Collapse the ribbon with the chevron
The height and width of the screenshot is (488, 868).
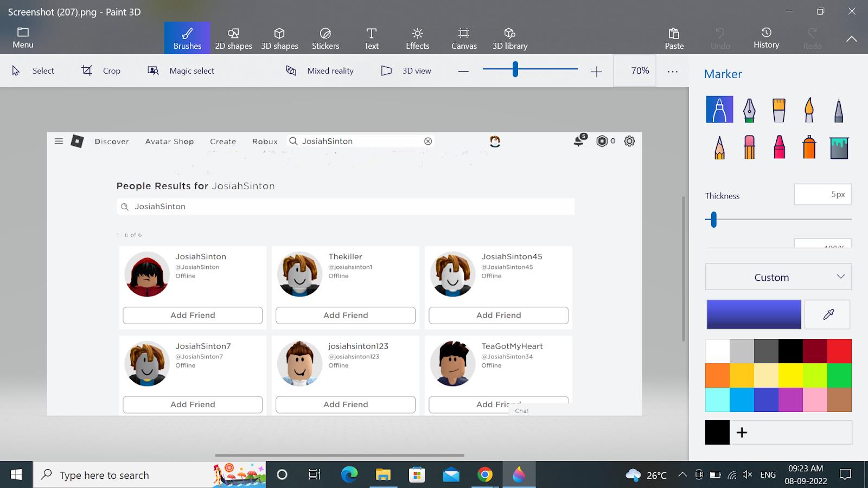[852, 38]
